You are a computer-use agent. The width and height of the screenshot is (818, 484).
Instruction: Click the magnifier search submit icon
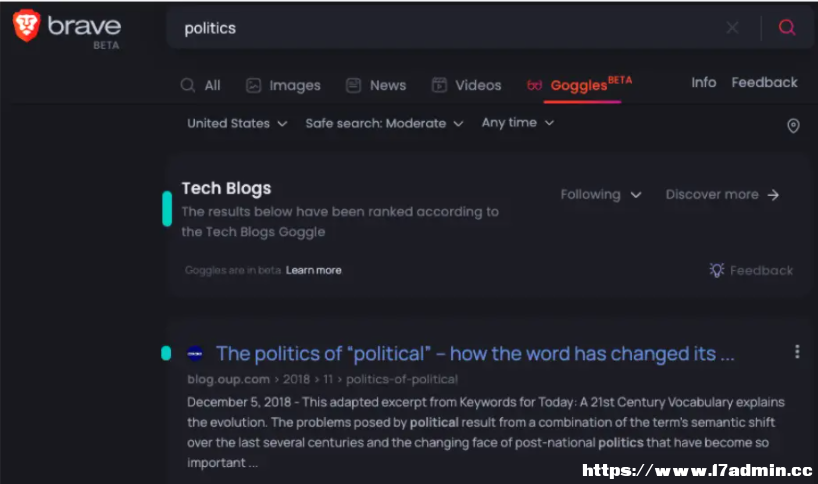pyautogui.click(x=787, y=27)
